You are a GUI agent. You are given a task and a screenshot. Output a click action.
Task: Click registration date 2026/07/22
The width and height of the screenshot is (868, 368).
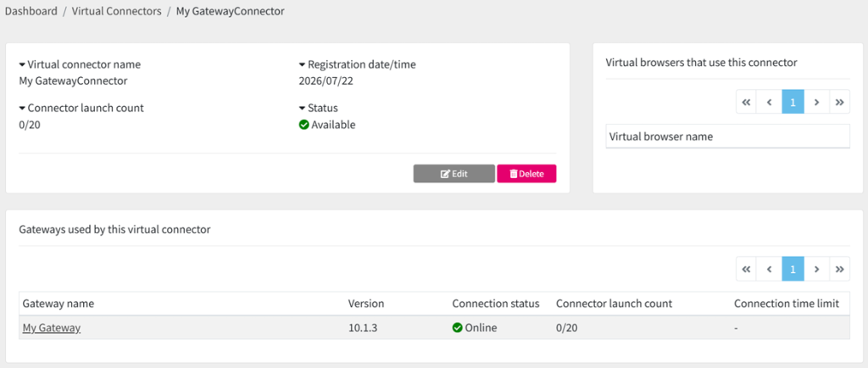[x=325, y=81]
